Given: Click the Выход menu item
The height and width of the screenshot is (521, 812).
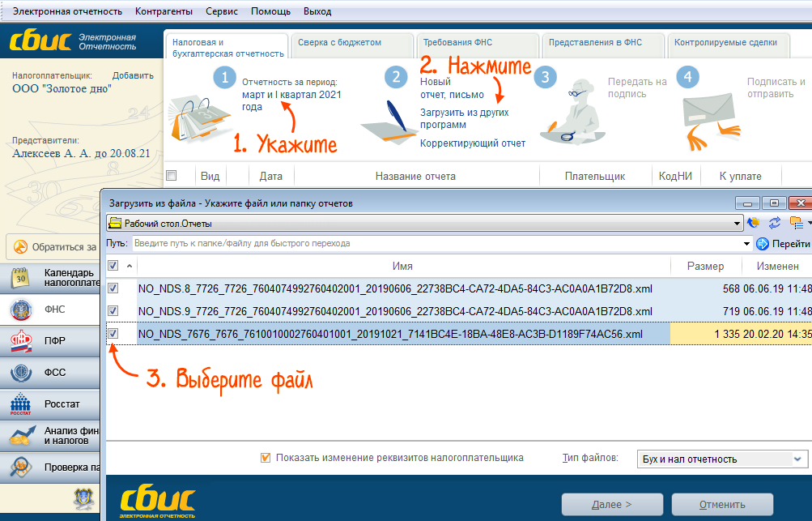Looking at the screenshot, I should tap(317, 11).
